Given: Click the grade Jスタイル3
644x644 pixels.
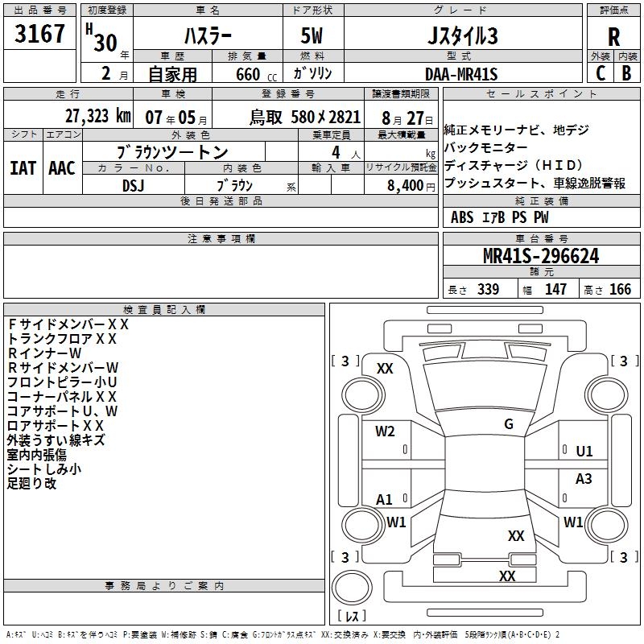Looking at the screenshot, I should pyautogui.click(x=463, y=35).
